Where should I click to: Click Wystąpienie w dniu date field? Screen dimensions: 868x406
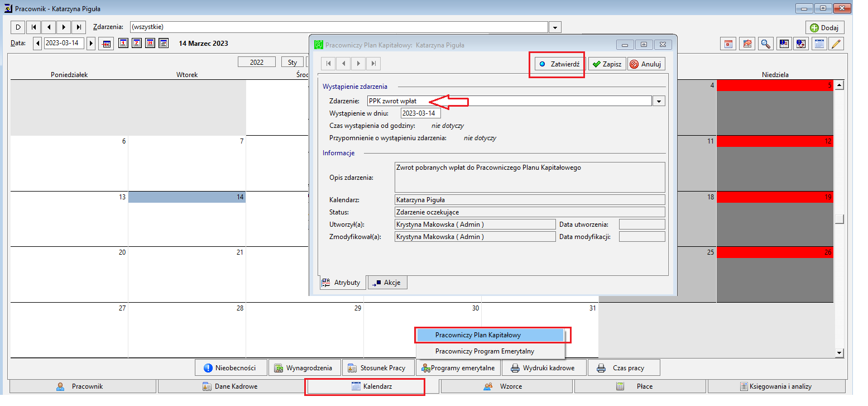click(x=420, y=113)
